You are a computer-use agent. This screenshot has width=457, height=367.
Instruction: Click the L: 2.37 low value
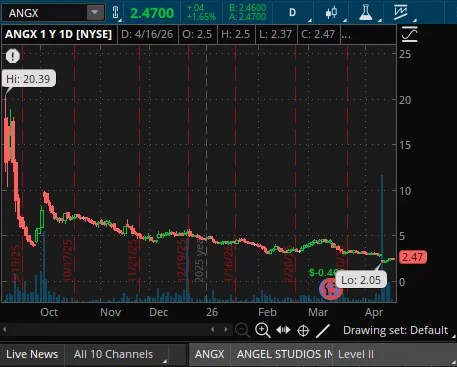pos(275,34)
